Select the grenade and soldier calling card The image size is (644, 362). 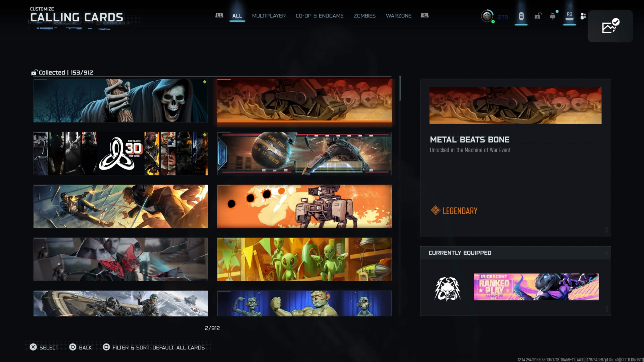[304, 153]
